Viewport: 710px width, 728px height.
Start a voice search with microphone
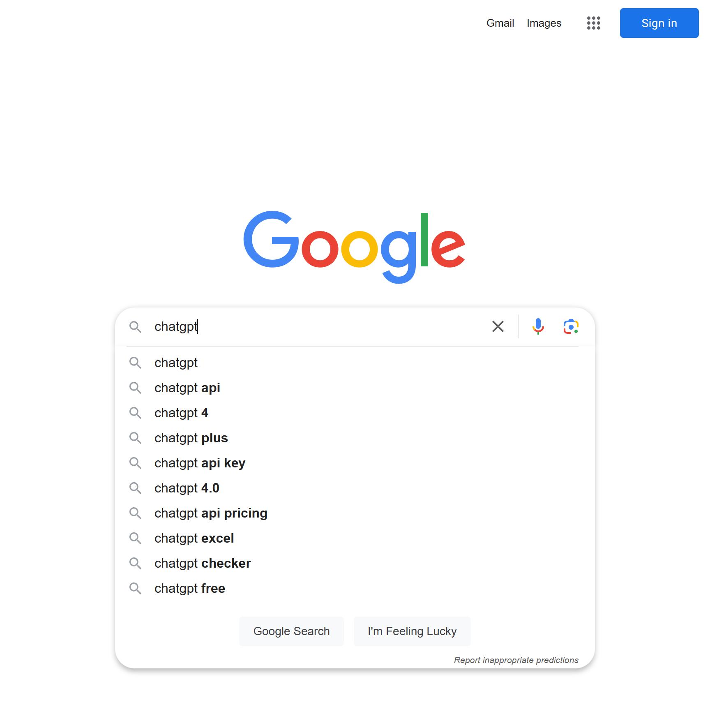(538, 327)
